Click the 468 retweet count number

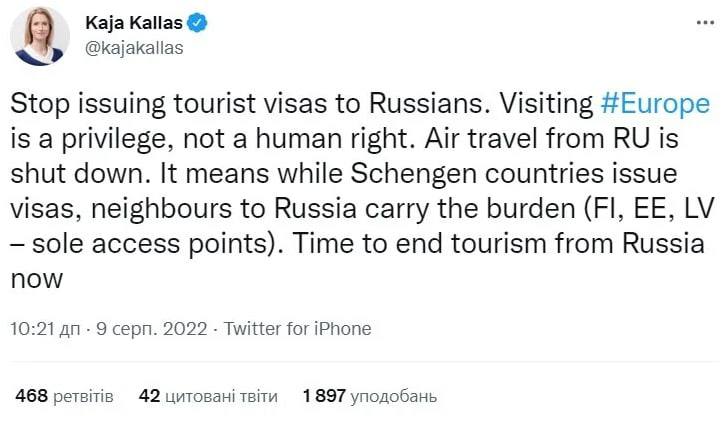[32, 396]
